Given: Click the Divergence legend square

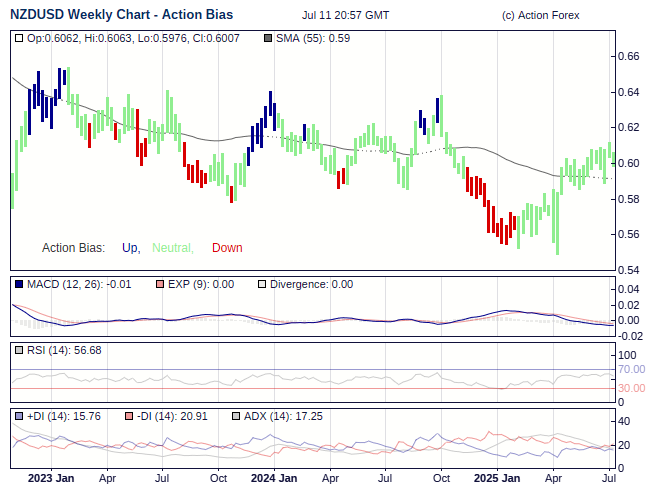Looking at the screenshot, I should click(262, 284).
